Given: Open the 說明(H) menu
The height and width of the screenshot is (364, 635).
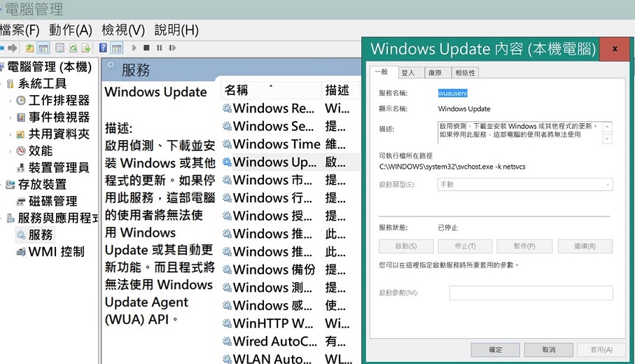Looking at the screenshot, I should pos(176,30).
